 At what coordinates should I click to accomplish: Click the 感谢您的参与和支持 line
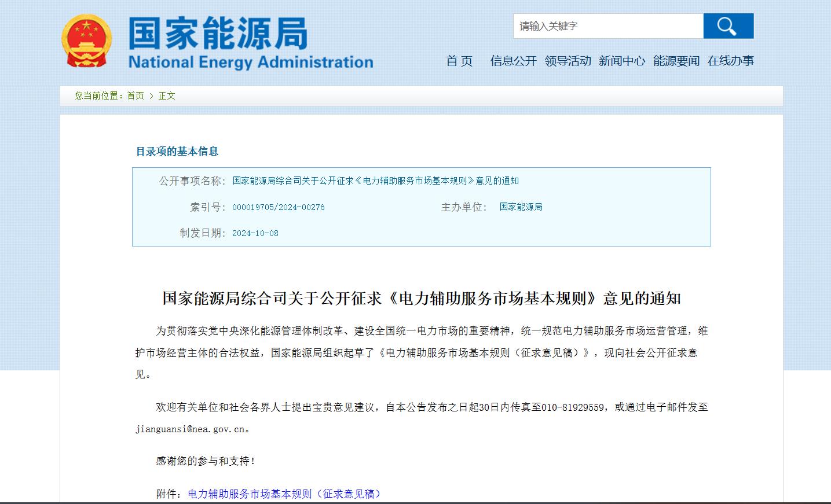pyautogui.click(x=206, y=461)
